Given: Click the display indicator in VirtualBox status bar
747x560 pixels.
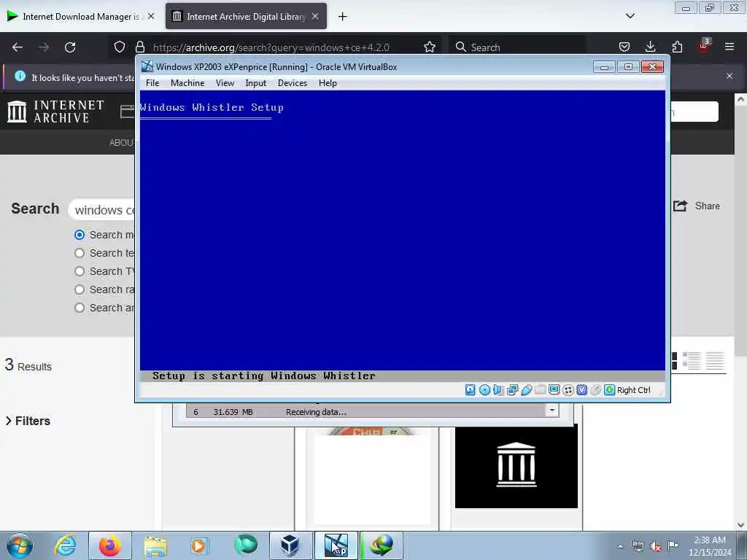Looking at the screenshot, I should pos(554,390).
